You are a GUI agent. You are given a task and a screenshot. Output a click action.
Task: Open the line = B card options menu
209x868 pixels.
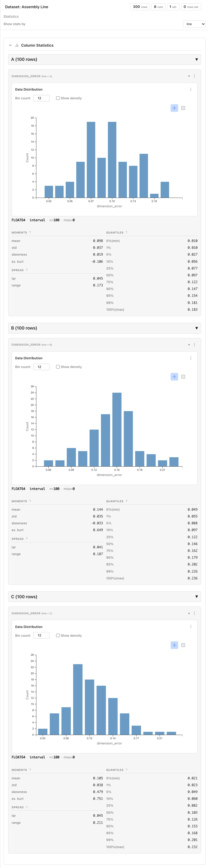(194, 344)
